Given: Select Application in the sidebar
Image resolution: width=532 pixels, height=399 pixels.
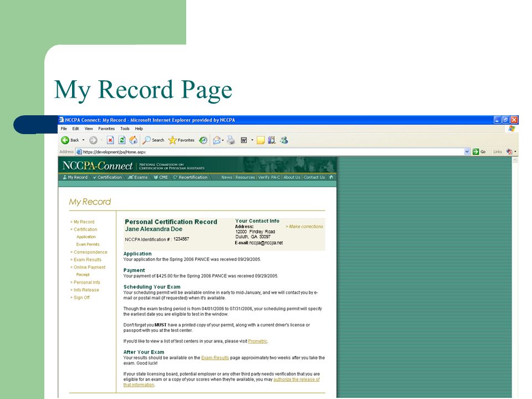Looking at the screenshot, I should tap(86, 237).
